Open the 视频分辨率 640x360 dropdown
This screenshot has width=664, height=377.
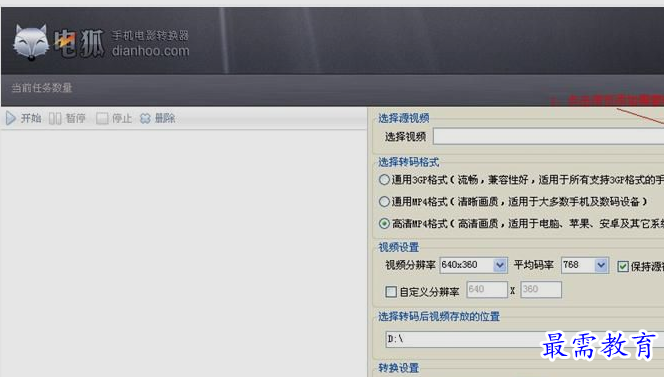[x=500, y=265]
